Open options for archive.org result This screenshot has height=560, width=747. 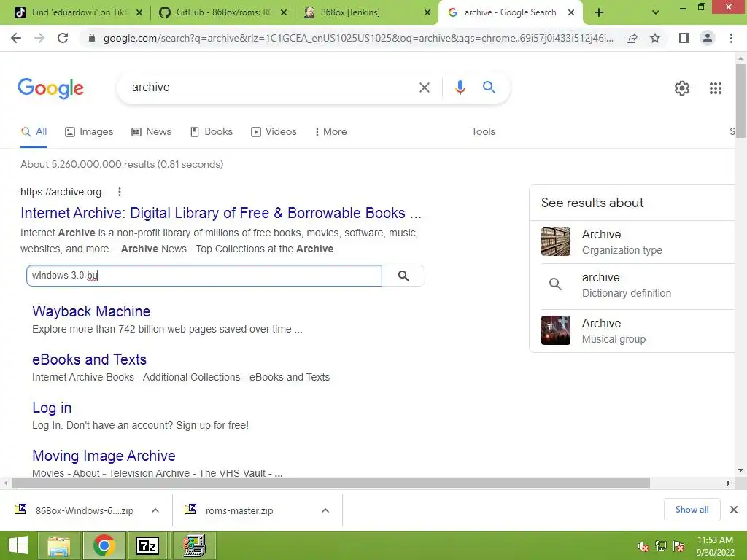pyautogui.click(x=120, y=192)
